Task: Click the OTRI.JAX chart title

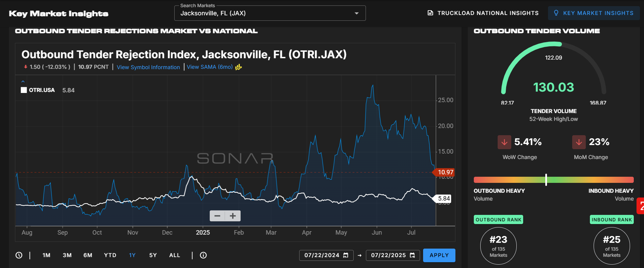Action: 184,54
